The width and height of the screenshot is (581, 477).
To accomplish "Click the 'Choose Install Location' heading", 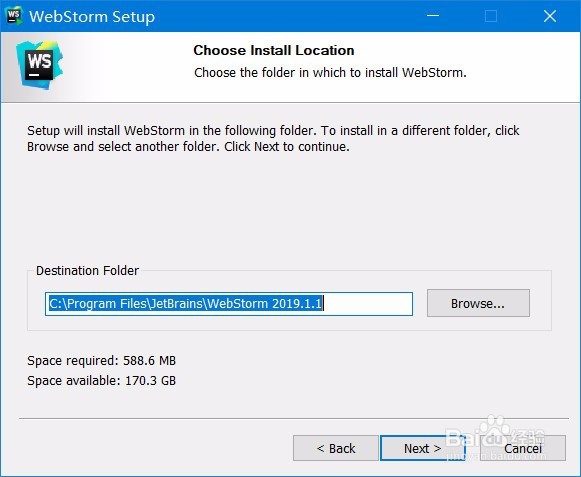I will pos(273,50).
